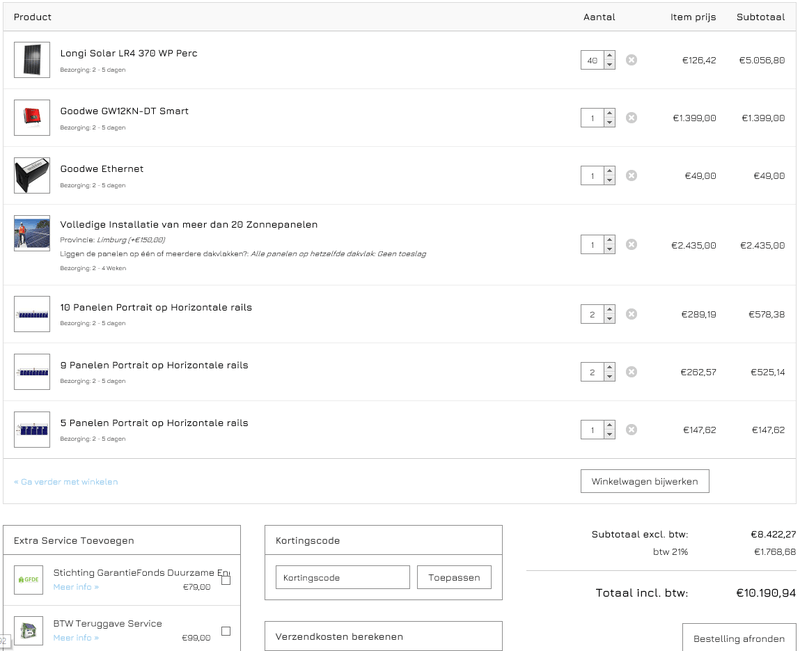The image size is (800, 651).
Task: Follow the Ga verder met winkelen link
Action: (66, 482)
